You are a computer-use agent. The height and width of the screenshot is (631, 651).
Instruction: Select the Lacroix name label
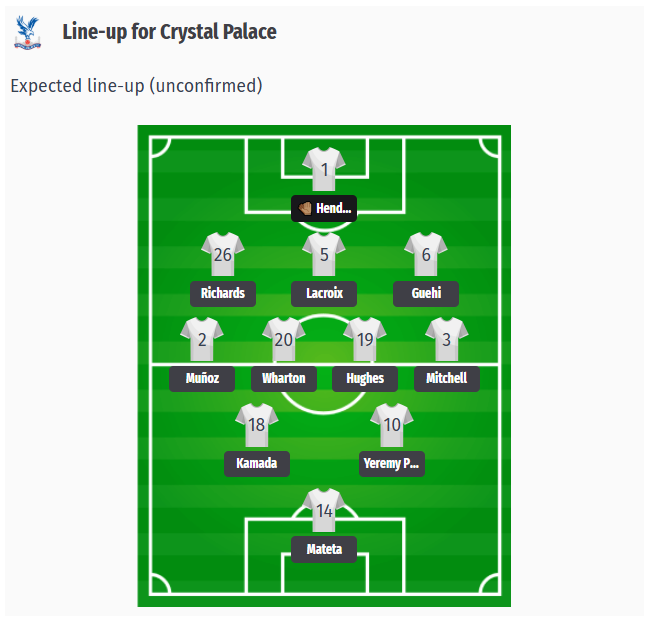tap(324, 294)
